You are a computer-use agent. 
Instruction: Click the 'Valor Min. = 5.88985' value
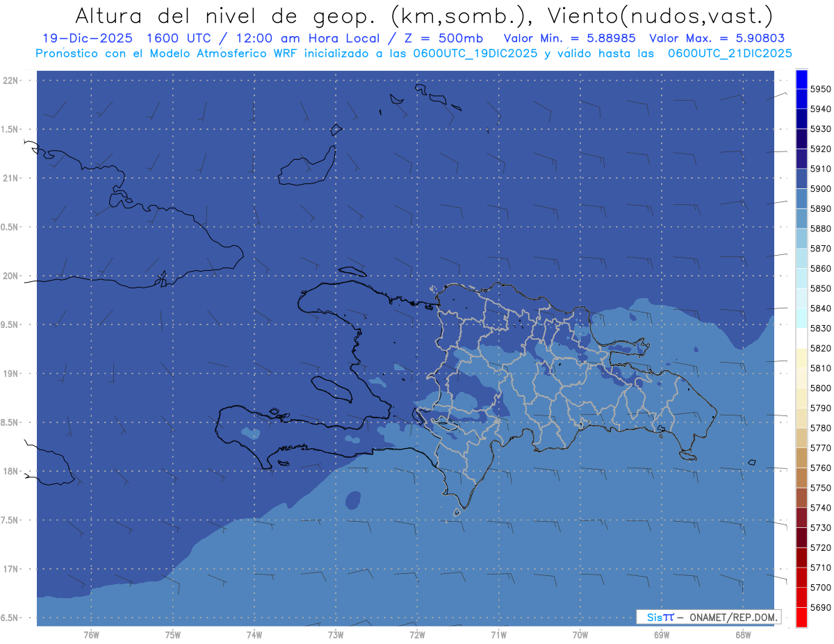click(x=571, y=39)
